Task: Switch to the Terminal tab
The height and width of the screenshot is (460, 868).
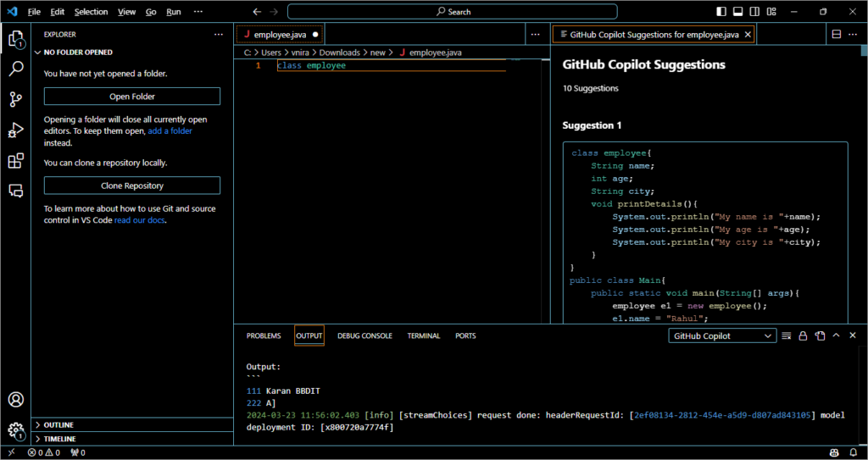Action: [x=423, y=336]
